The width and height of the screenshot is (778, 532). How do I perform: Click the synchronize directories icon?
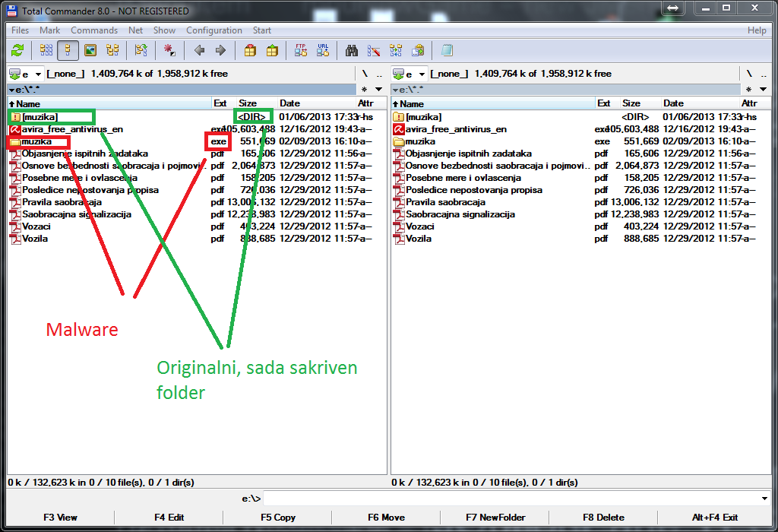396,50
